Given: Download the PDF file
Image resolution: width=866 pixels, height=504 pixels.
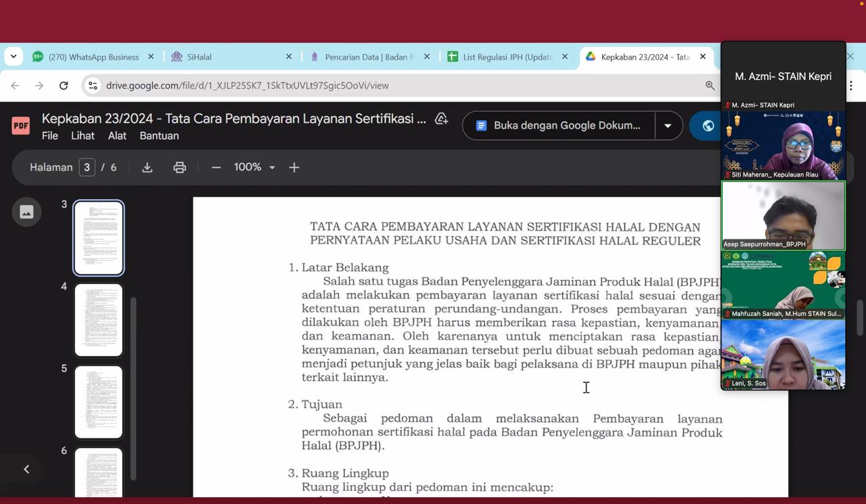Looking at the screenshot, I should [x=147, y=167].
